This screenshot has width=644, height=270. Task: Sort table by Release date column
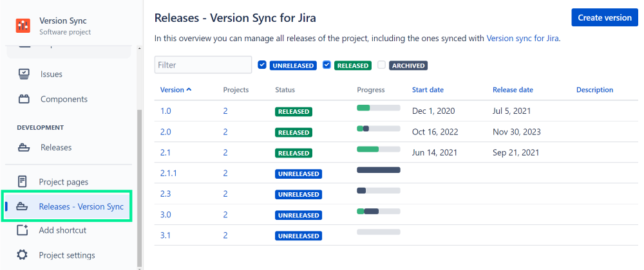pyautogui.click(x=513, y=90)
